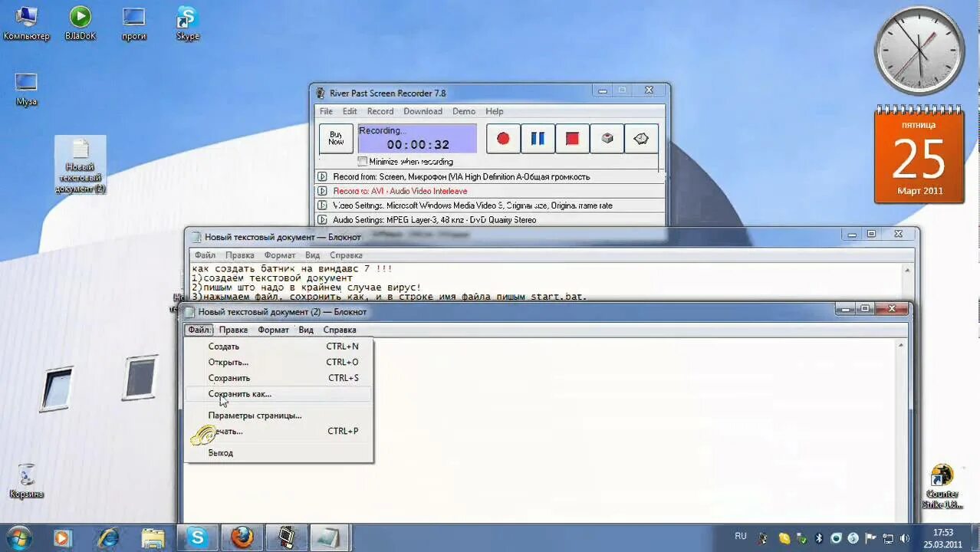This screenshot has width=980, height=552.
Task: Open Firefox from the taskbar
Action: click(x=242, y=537)
